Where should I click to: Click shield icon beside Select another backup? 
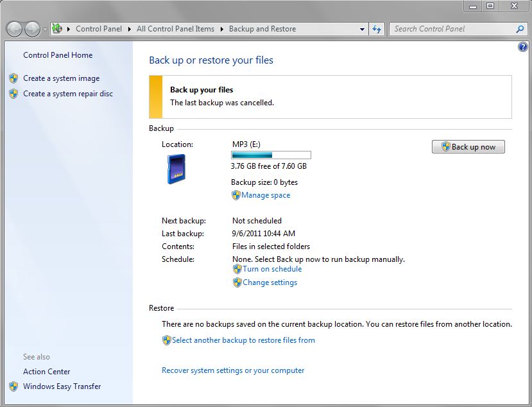pos(167,340)
